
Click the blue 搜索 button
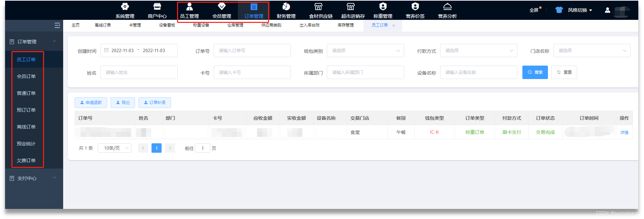[x=535, y=72]
